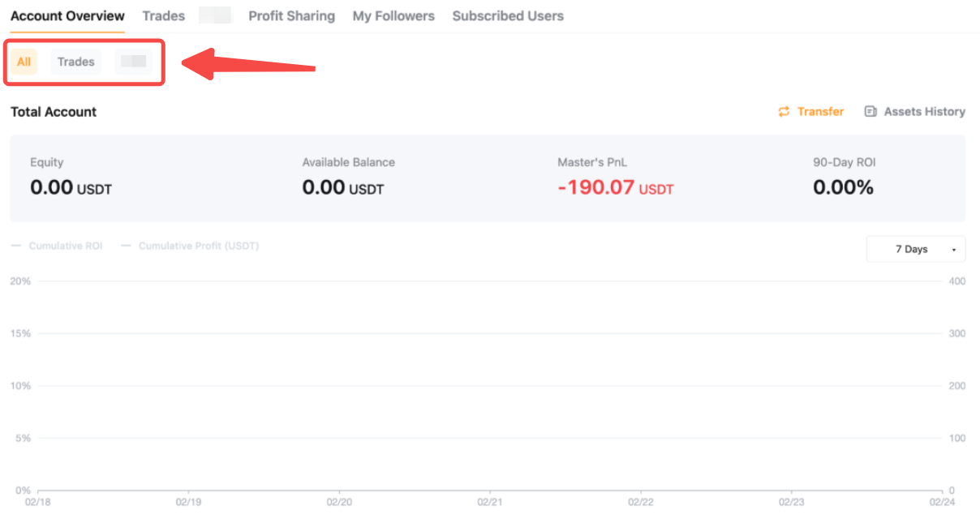Image resolution: width=980 pixels, height=523 pixels.
Task: Open the blurred tab before Profit Sharing
Action: [x=216, y=16]
